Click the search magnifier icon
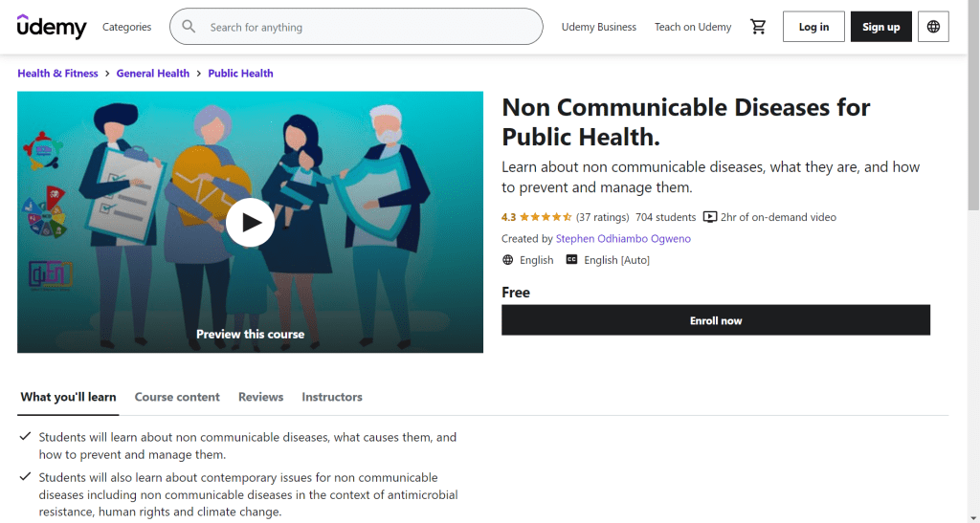 pyautogui.click(x=189, y=27)
